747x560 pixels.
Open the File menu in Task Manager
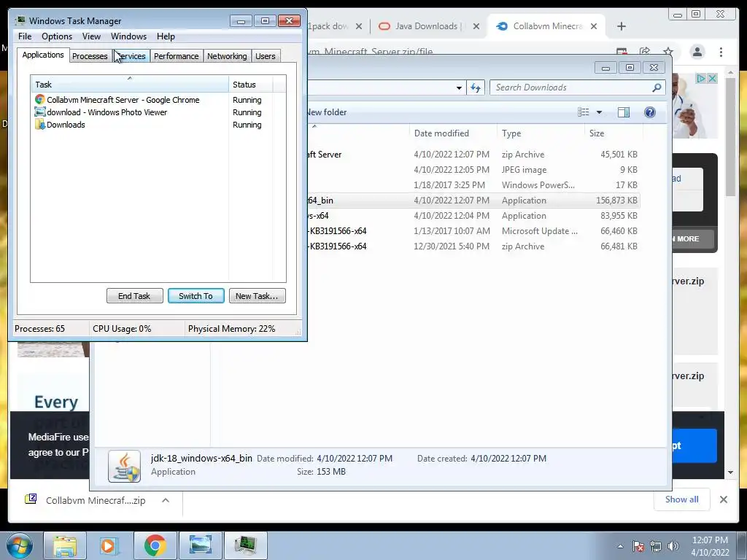click(25, 36)
